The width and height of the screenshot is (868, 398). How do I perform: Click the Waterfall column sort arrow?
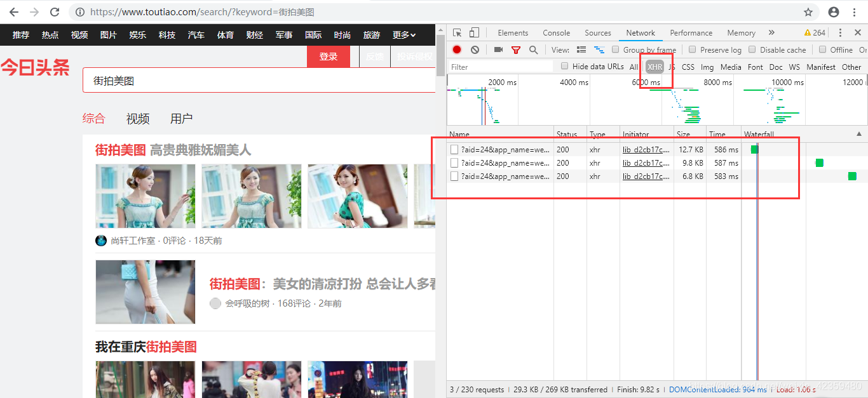[x=859, y=134]
